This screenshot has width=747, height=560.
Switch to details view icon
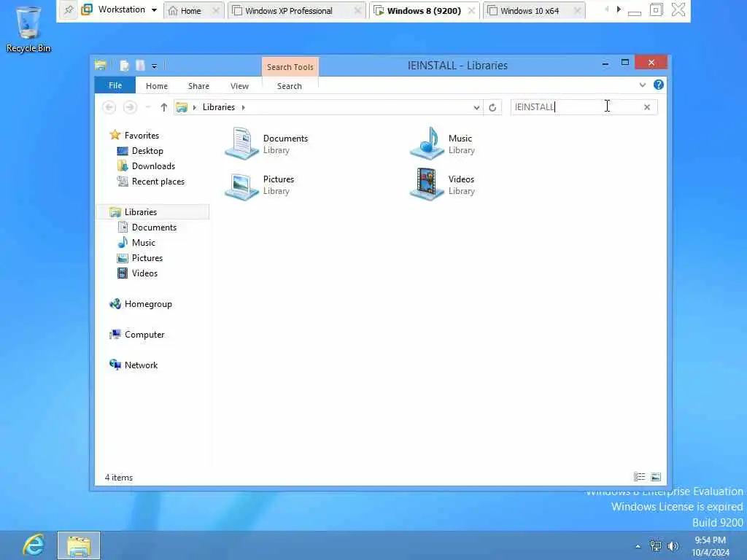click(x=639, y=477)
